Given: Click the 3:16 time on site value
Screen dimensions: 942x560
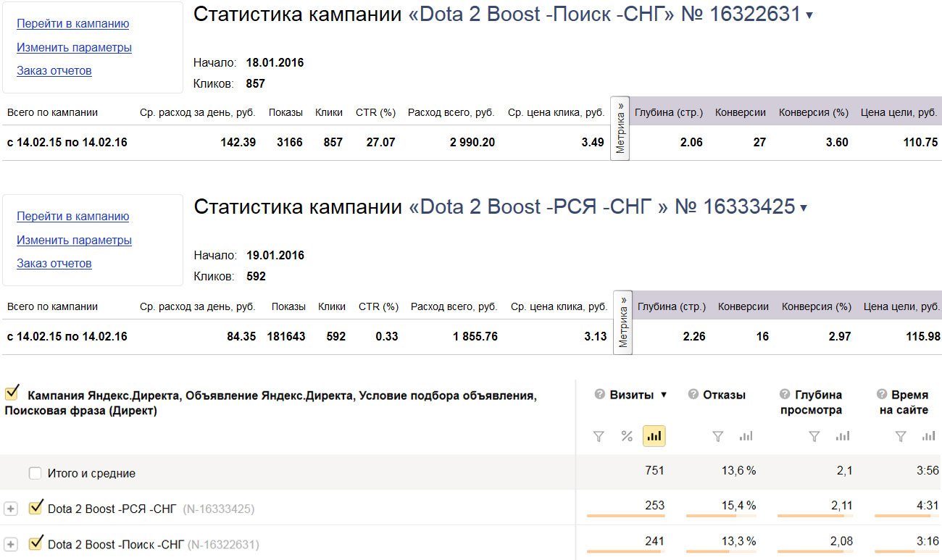Looking at the screenshot, I should tap(928, 540).
